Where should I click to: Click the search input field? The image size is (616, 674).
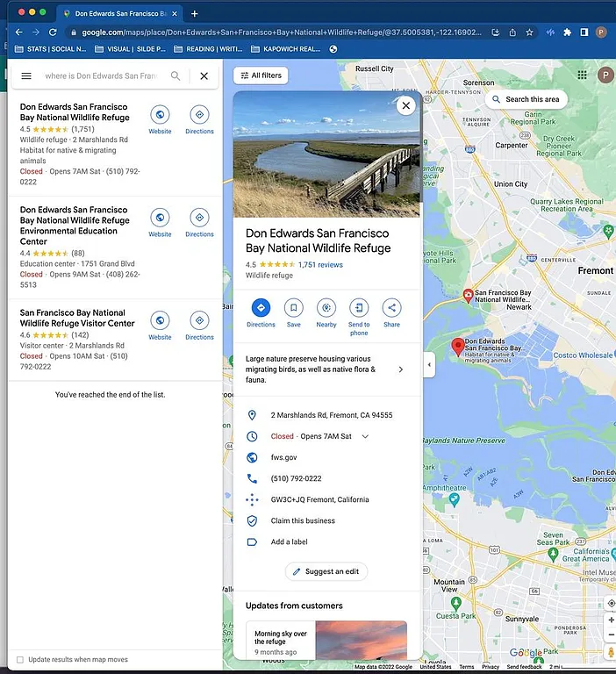[x=101, y=76]
